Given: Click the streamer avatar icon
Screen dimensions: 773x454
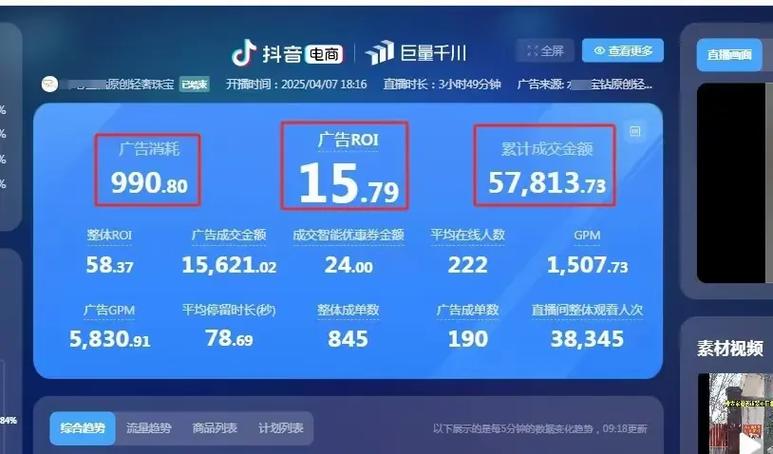Looking at the screenshot, I should tap(48, 84).
